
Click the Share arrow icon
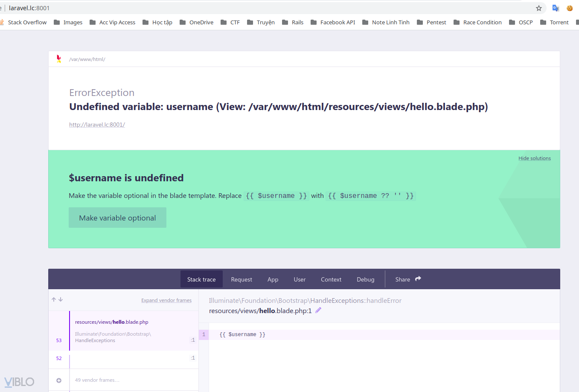[418, 279]
